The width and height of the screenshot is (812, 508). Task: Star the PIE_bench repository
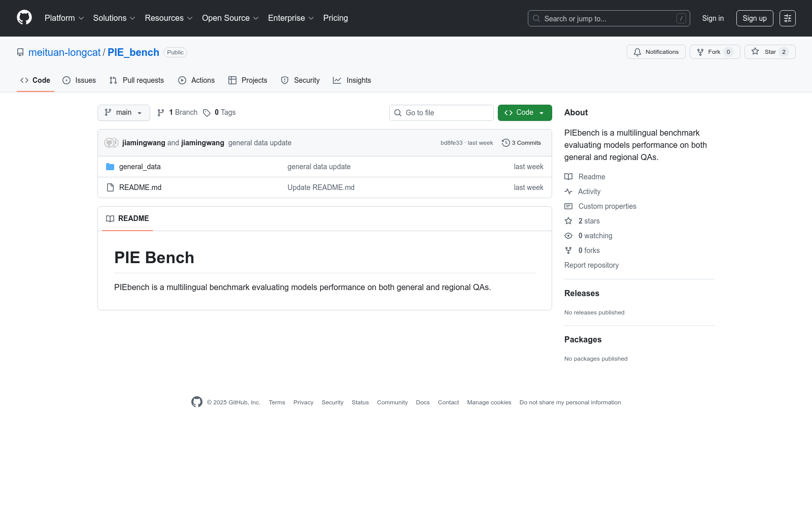(x=770, y=52)
